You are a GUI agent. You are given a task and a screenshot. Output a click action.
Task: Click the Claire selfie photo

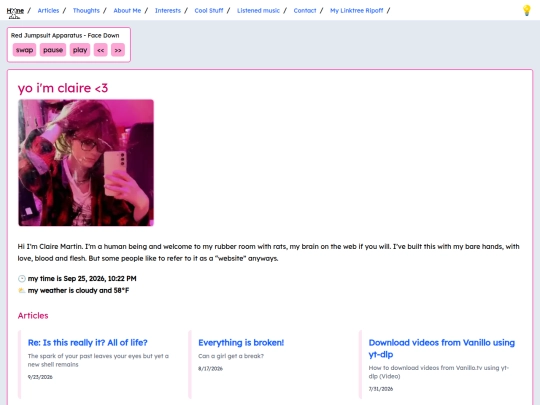click(x=86, y=163)
